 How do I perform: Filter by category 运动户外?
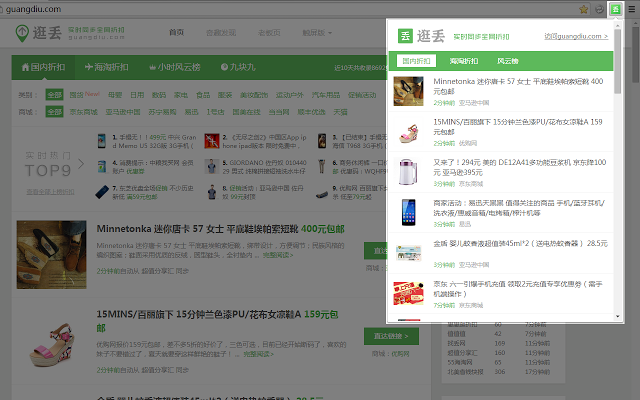point(290,95)
